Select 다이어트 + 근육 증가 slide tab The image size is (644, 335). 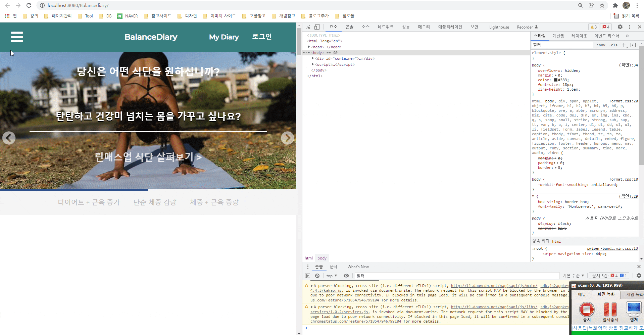89,202
